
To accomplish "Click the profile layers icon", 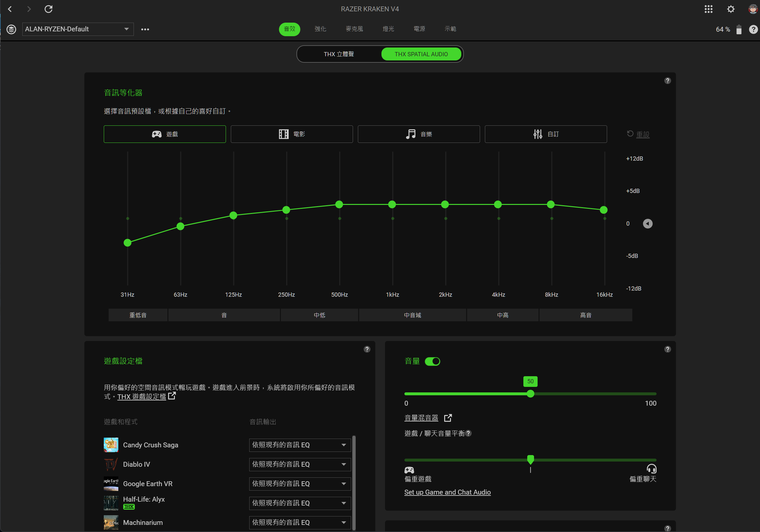I will 11,29.
